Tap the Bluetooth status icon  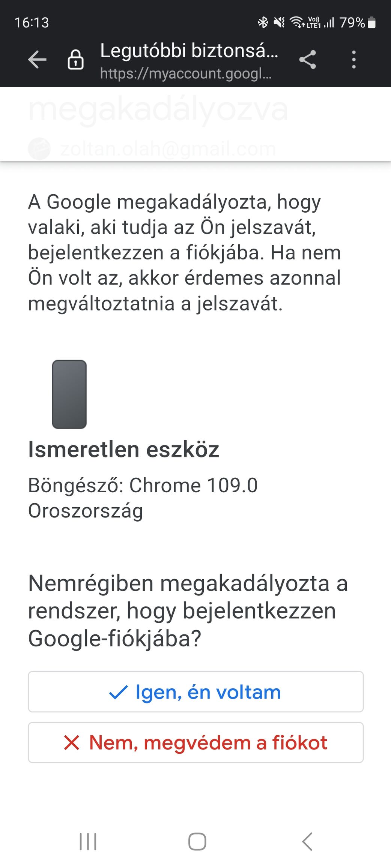263,22
